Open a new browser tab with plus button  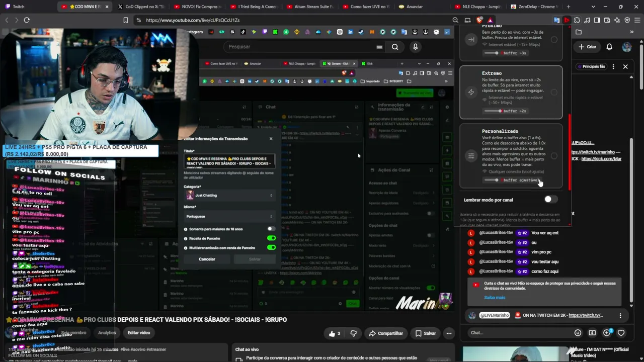(x=569, y=7)
